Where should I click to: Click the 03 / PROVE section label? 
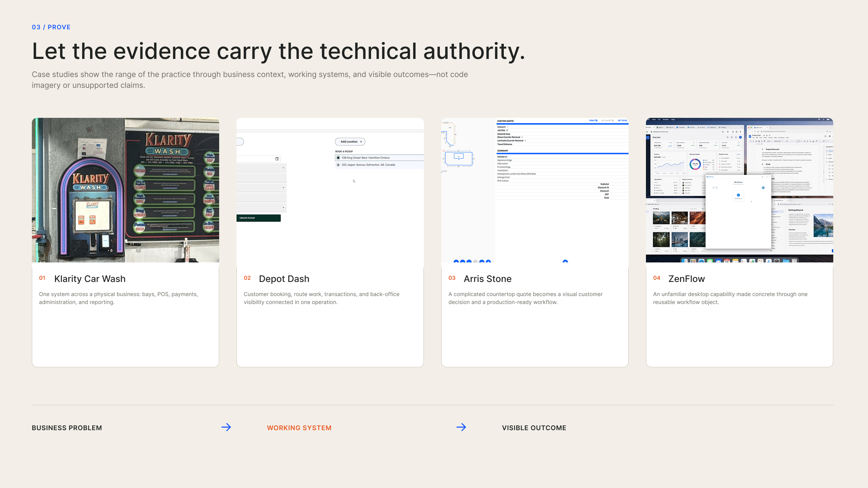(x=51, y=27)
